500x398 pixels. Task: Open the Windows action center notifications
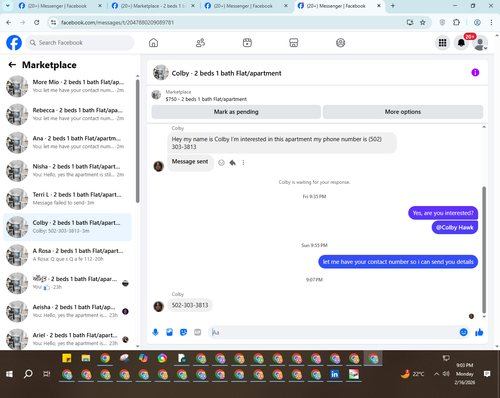click(x=487, y=374)
